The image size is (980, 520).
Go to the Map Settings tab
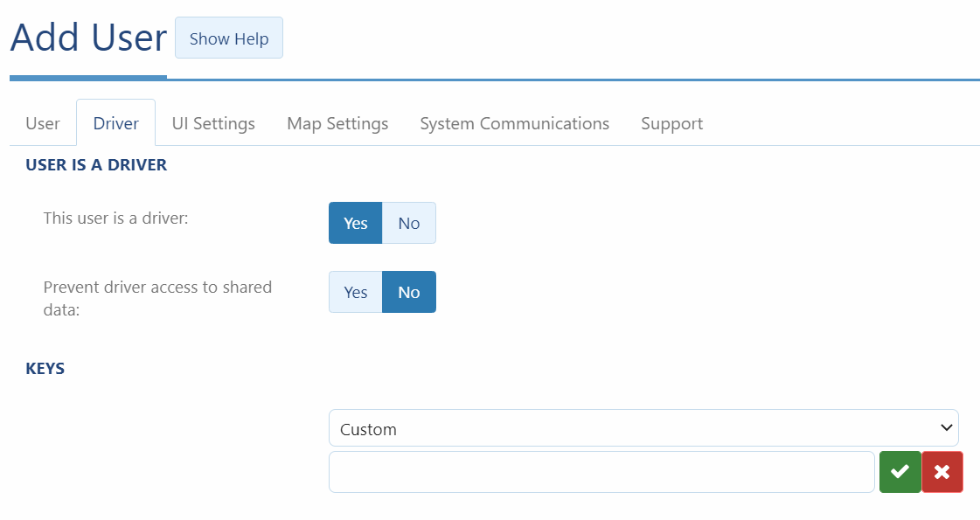click(x=337, y=123)
